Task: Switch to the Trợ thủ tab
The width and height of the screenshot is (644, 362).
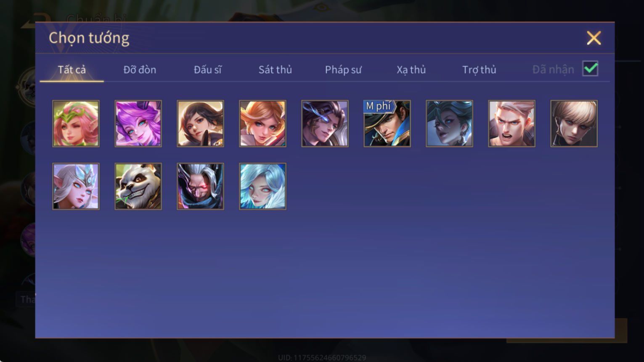Action: coord(479,70)
